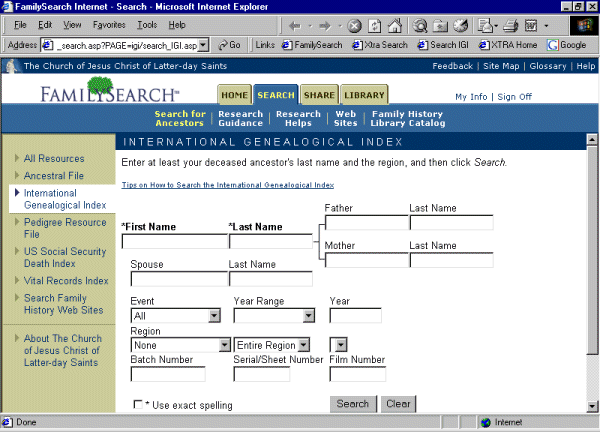The image size is (600, 432).
Task: Open the Year Range dropdown
Action: point(274,316)
